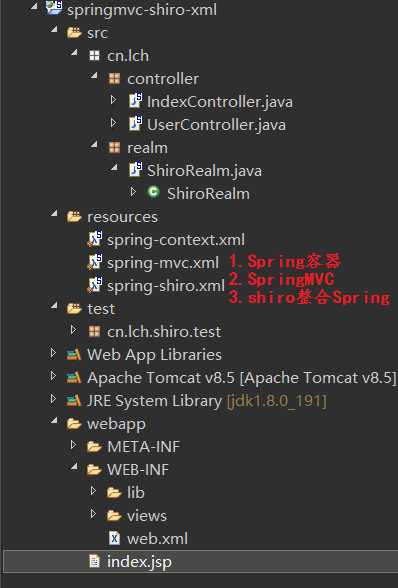Expand the META-INF folder

coord(73,445)
